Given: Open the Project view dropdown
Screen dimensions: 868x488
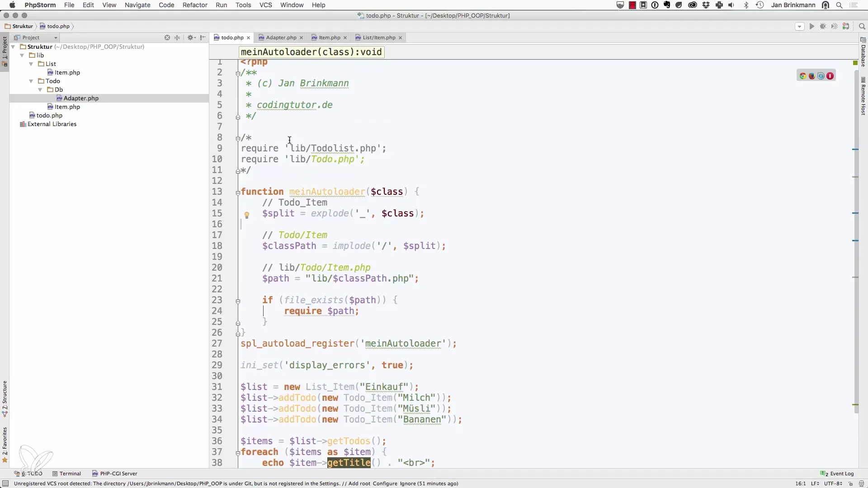Looking at the screenshot, I should (36, 38).
